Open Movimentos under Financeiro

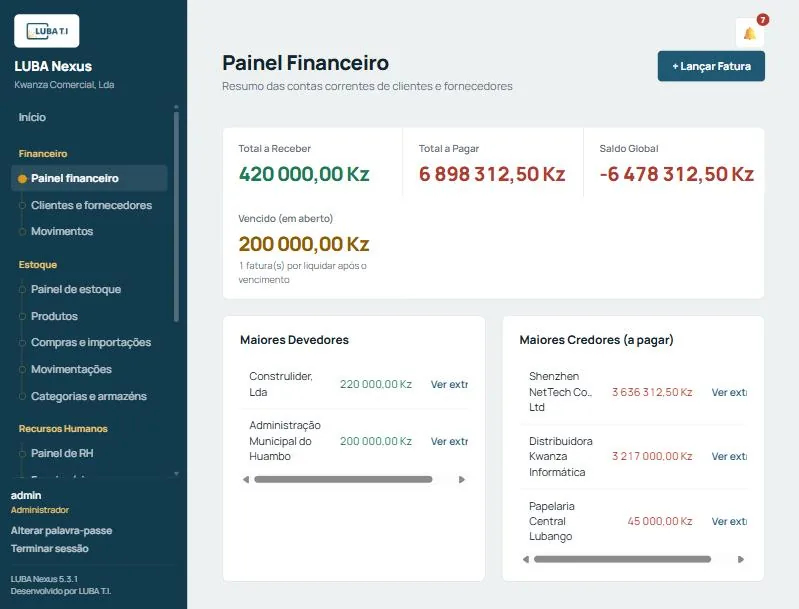pyautogui.click(x=62, y=231)
